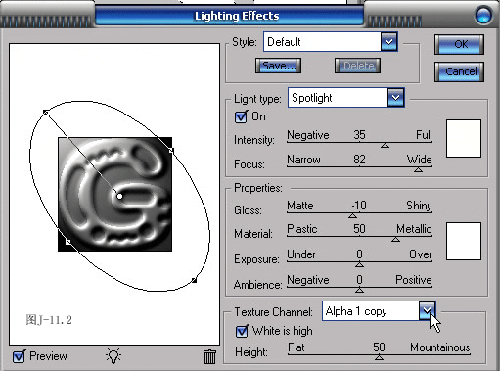The width and height of the screenshot is (500, 371).
Task: Save the lighting style
Action: coord(278,66)
